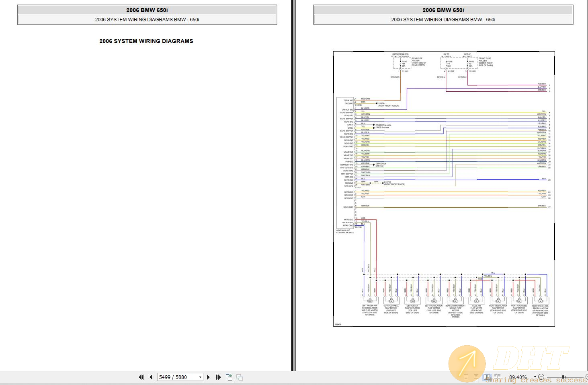Click the right page header 2006 BMW 650i
Image resolution: width=588 pixels, height=385 pixels.
(x=443, y=10)
